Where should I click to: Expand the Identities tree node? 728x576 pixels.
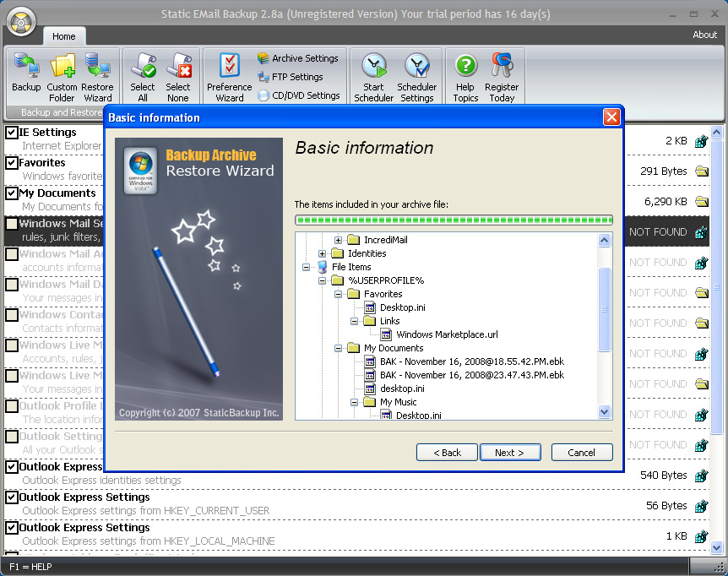point(323,253)
